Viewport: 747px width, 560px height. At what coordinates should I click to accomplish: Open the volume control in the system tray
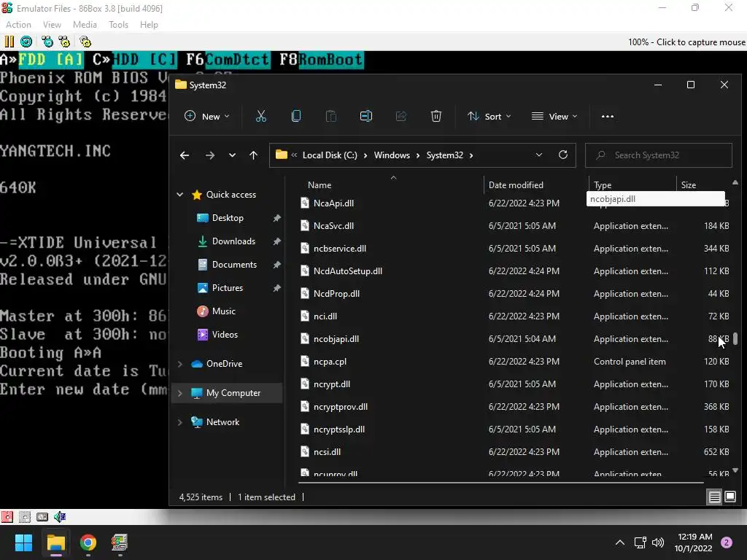tap(658, 542)
